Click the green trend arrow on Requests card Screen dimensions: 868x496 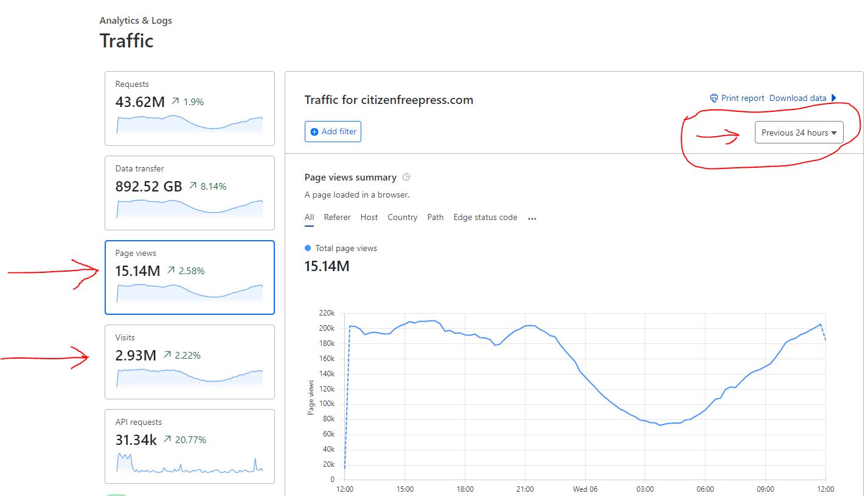(x=175, y=102)
